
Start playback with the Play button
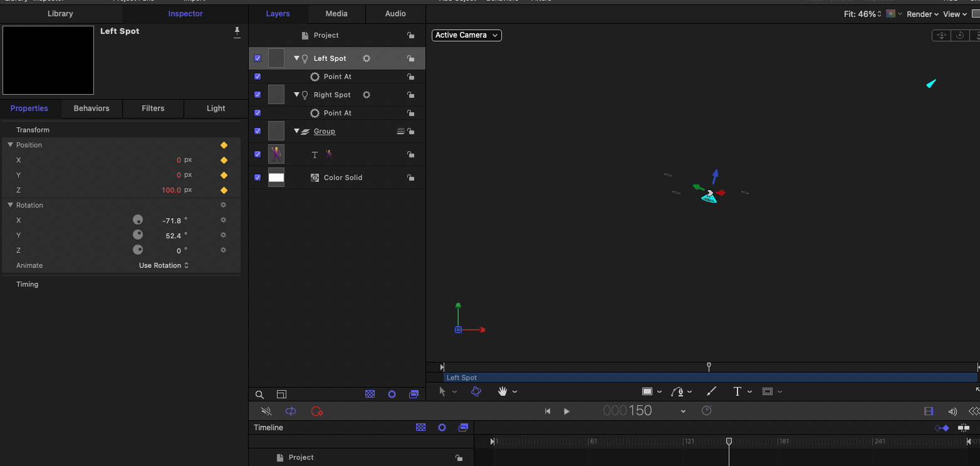[x=566, y=411]
